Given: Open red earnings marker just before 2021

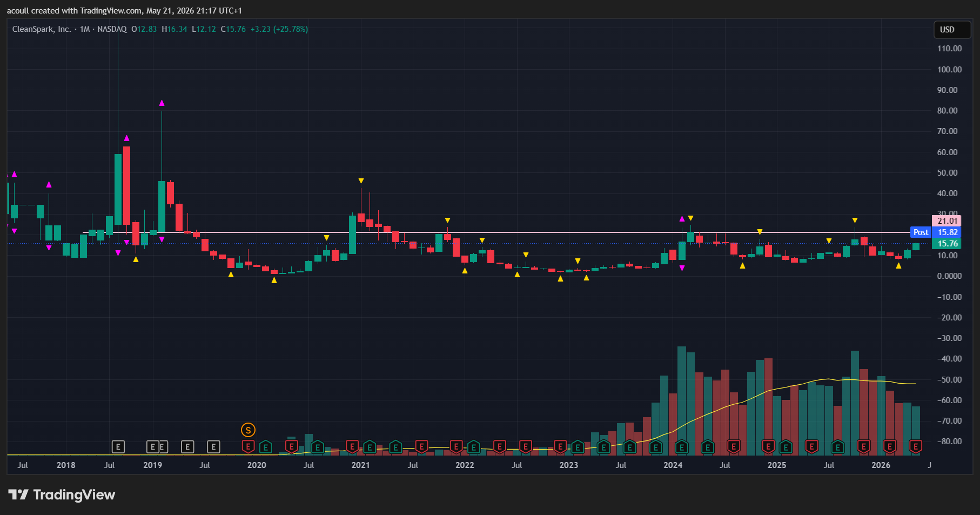Looking at the screenshot, I should [352, 447].
